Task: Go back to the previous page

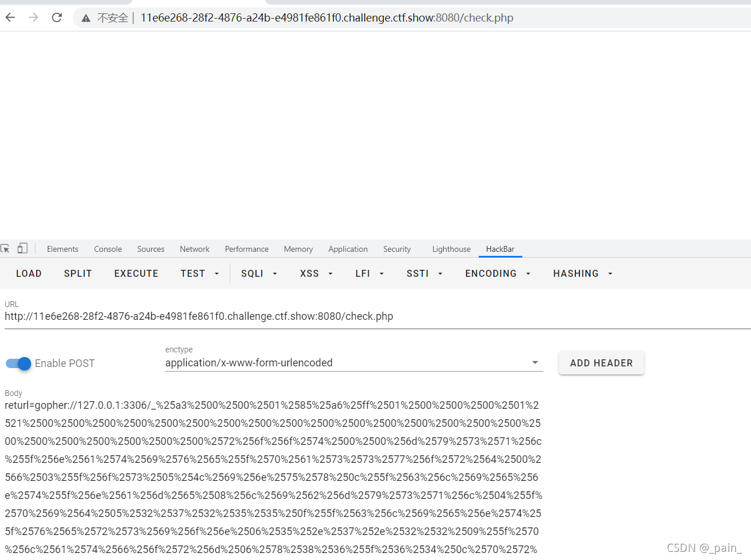Action: [x=10, y=17]
